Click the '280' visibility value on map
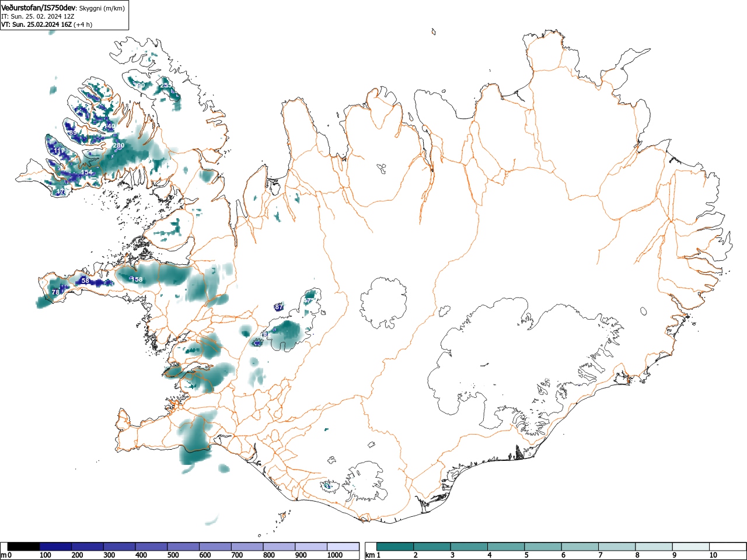Screen dimensions: 747x560 (118, 145)
